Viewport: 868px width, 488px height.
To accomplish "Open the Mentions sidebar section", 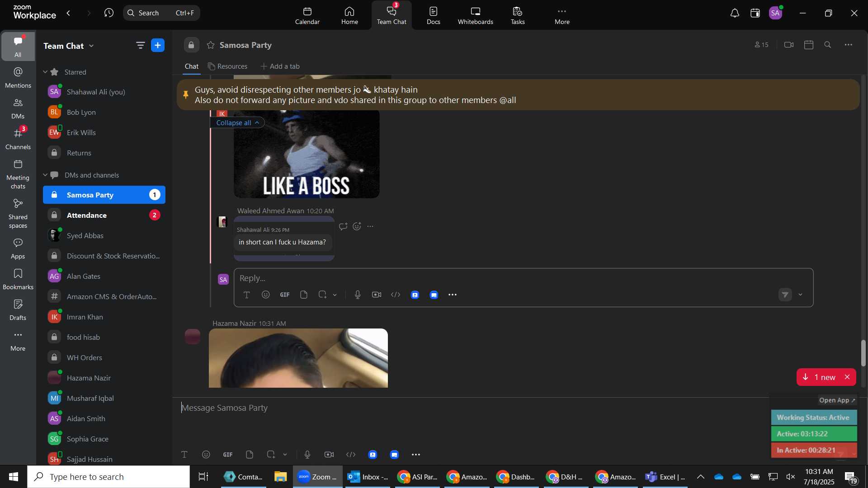I will coord(18,78).
